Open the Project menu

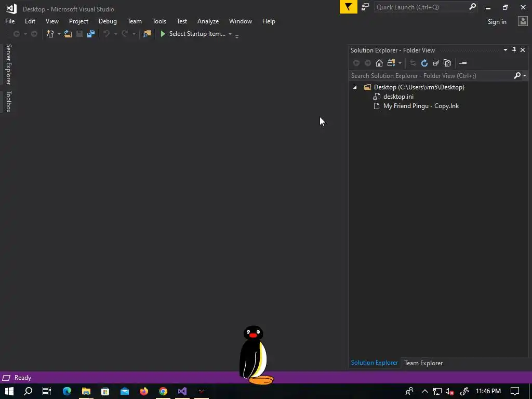click(x=79, y=21)
